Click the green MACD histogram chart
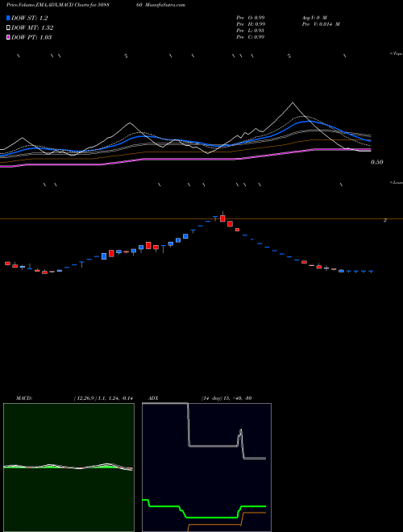Viewport: 403px width, 532px height. [x=69, y=468]
